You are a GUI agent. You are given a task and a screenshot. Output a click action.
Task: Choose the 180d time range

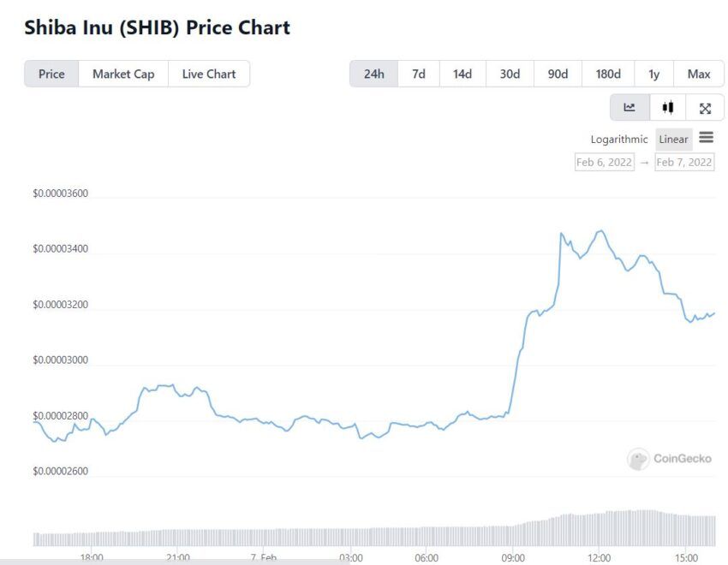click(x=608, y=74)
